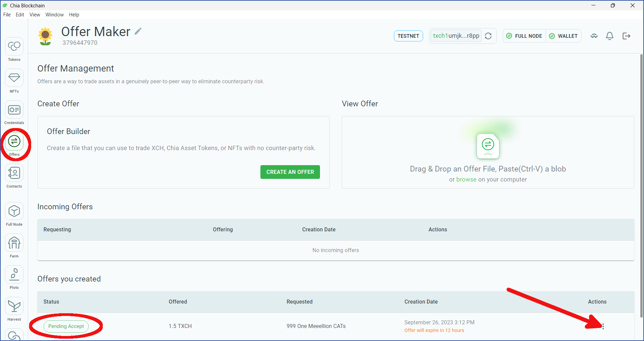Open actions menu for the 1.5 TXCH offer
The image size is (644, 341).
603,326
